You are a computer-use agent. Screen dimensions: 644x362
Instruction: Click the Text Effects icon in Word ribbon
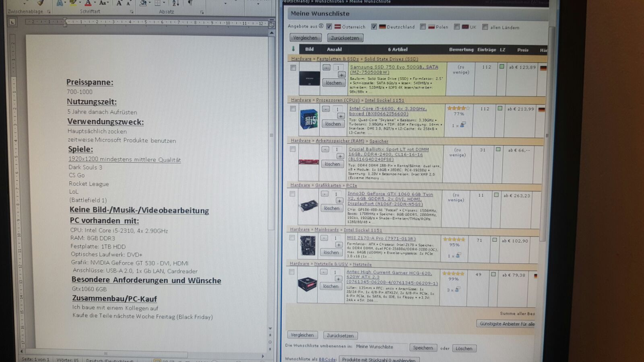[x=60, y=3]
